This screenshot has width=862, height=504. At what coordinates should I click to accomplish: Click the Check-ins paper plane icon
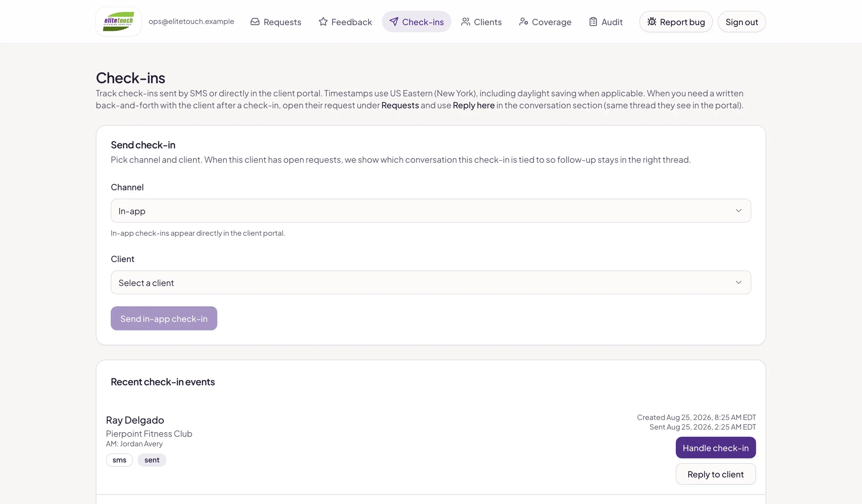[x=394, y=22]
